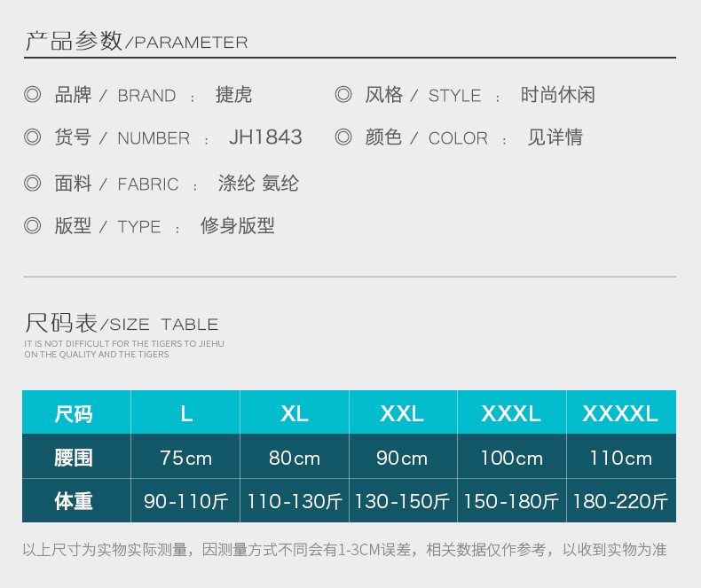Click the circle bullet beside 颜色 COLOR
Image resolution: width=701 pixels, height=588 pixels.
(x=343, y=137)
